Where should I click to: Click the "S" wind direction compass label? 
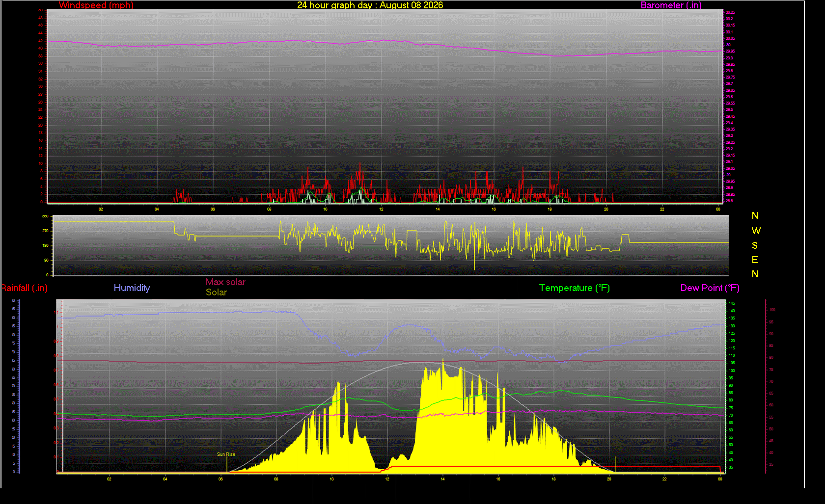(x=755, y=245)
